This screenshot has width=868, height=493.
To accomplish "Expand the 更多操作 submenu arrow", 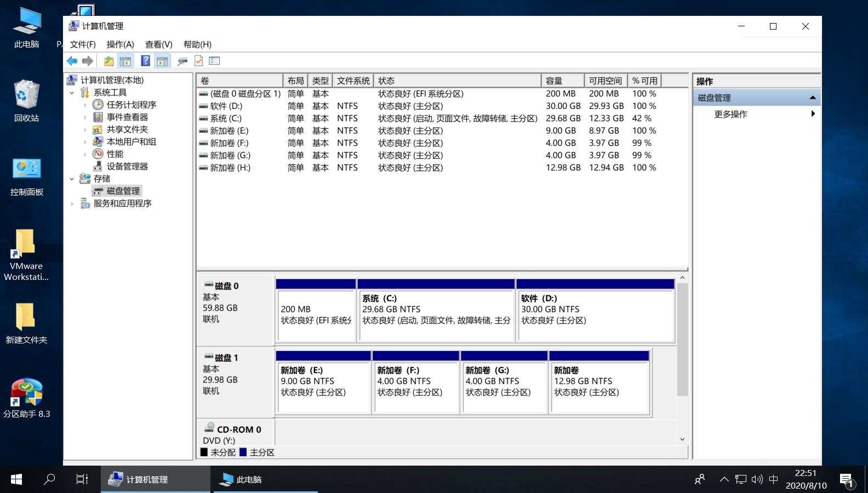I will (813, 114).
